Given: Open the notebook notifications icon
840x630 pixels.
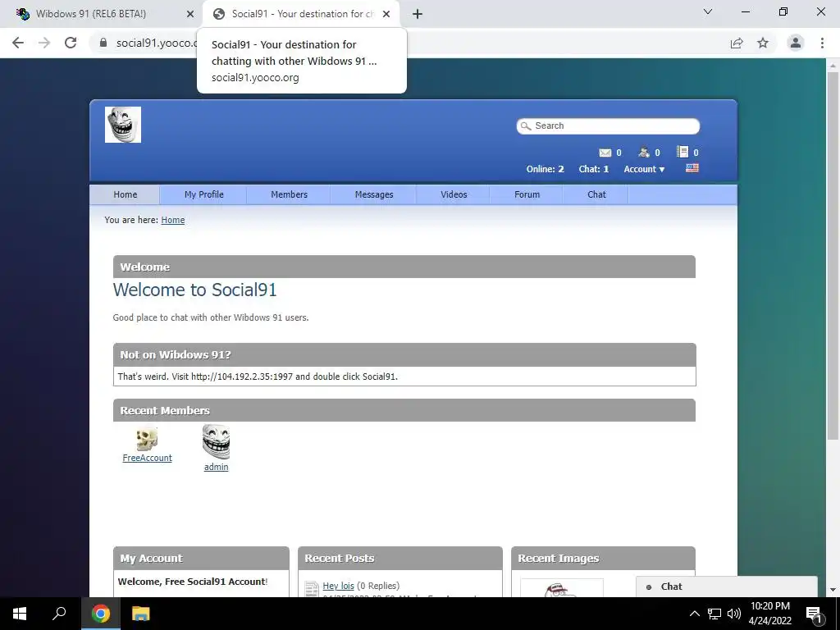Looking at the screenshot, I should point(682,152).
